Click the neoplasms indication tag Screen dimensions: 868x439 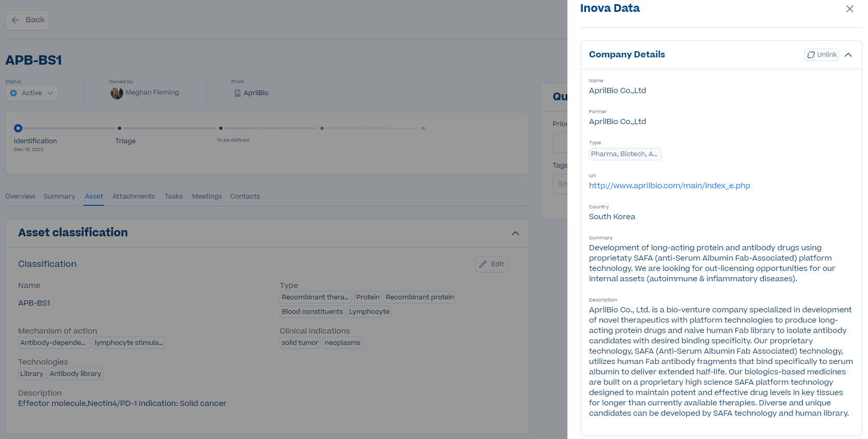coord(342,343)
